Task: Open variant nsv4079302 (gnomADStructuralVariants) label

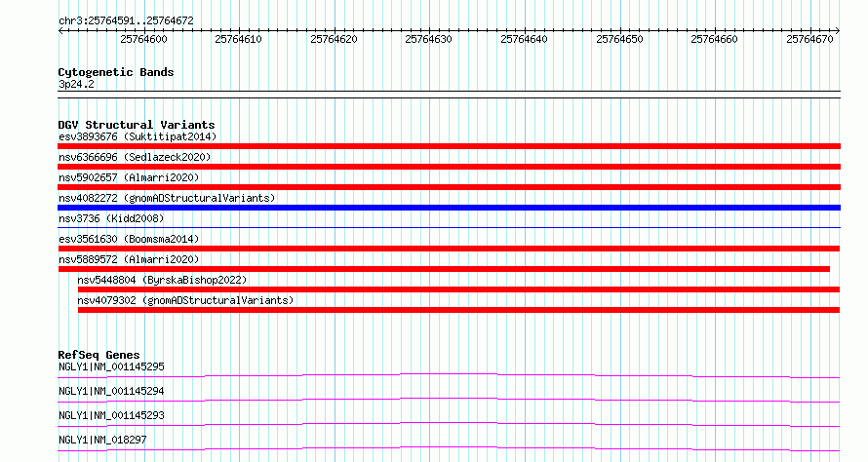Action: click(185, 300)
